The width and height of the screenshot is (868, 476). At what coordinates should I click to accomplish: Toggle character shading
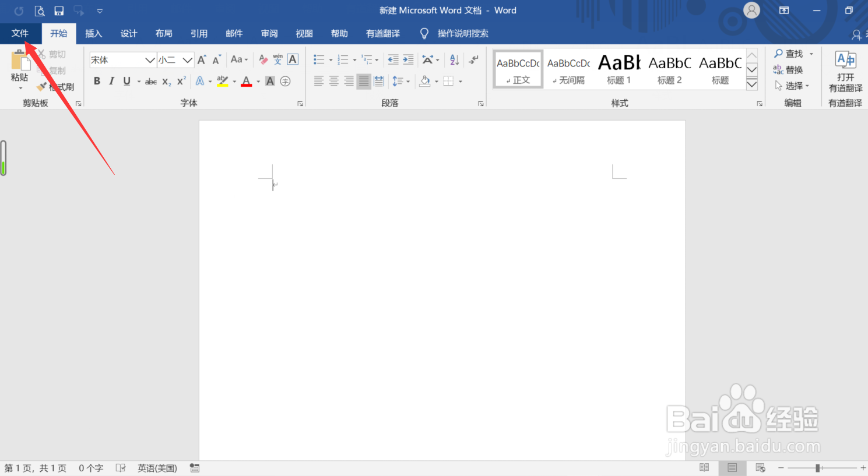[x=270, y=82]
